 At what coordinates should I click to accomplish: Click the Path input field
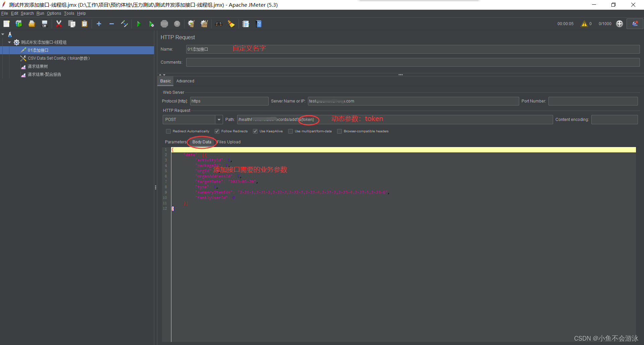[395, 120]
